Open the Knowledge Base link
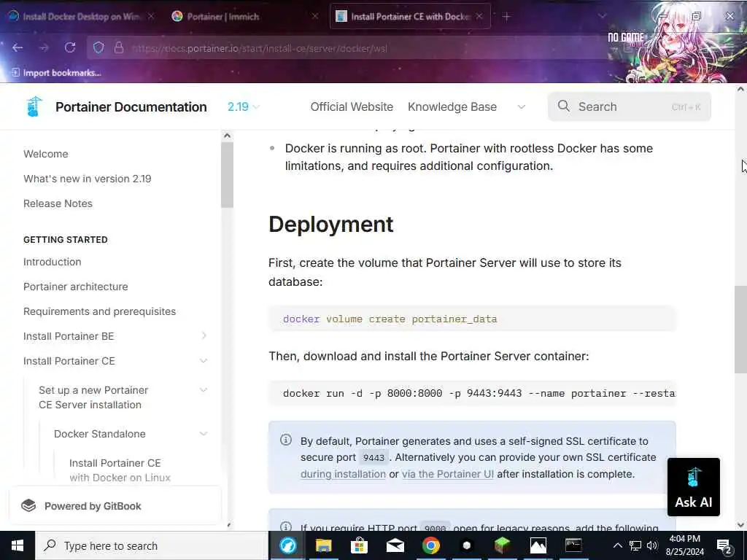 (x=452, y=106)
